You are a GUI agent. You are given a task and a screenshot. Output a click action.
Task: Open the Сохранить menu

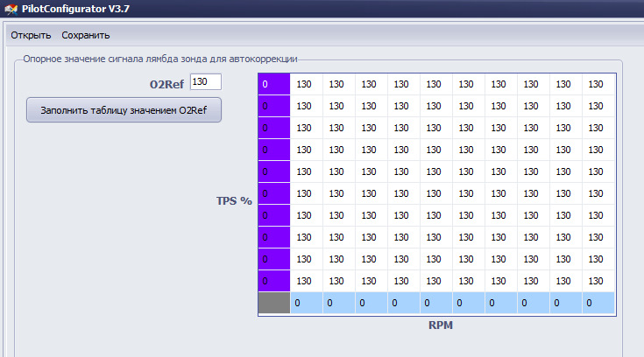tap(86, 35)
